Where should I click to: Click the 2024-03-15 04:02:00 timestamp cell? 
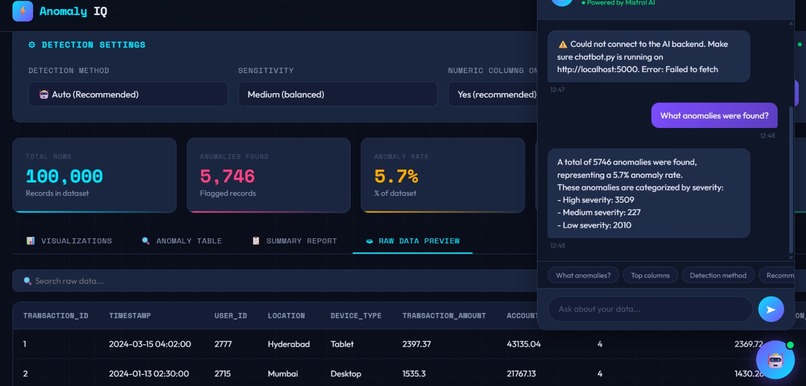pyautogui.click(x=150, y=344)
